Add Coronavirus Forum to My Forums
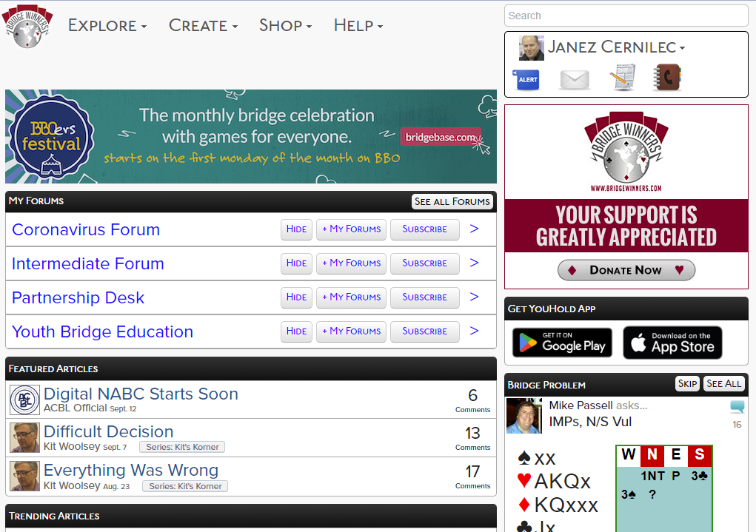Screen dimensions: 756x532 point(351,229)
